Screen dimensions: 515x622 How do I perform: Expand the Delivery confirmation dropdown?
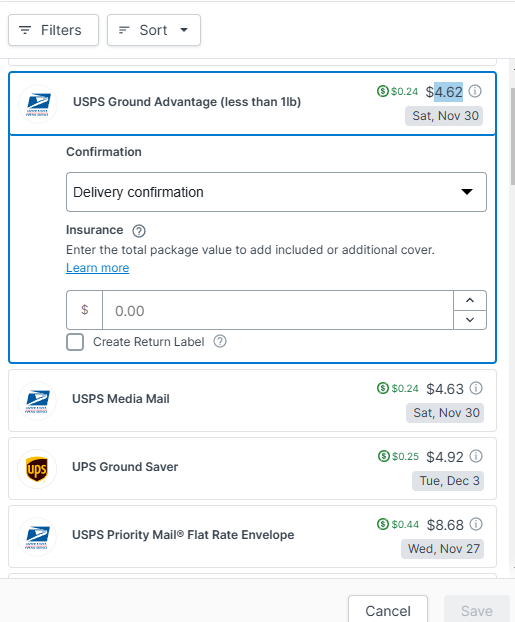[x=276, y=192]
